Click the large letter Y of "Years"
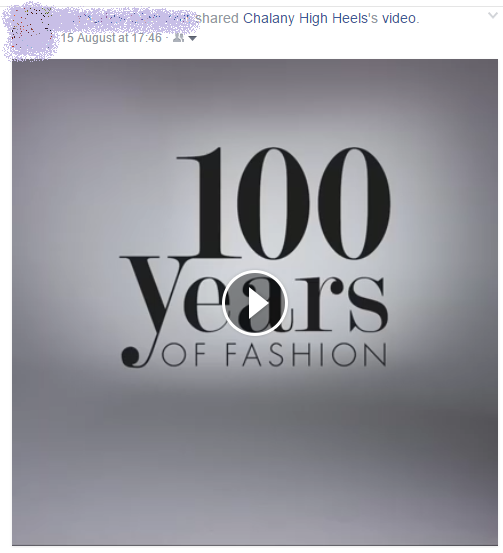503x553 pixels. [152, 293]
